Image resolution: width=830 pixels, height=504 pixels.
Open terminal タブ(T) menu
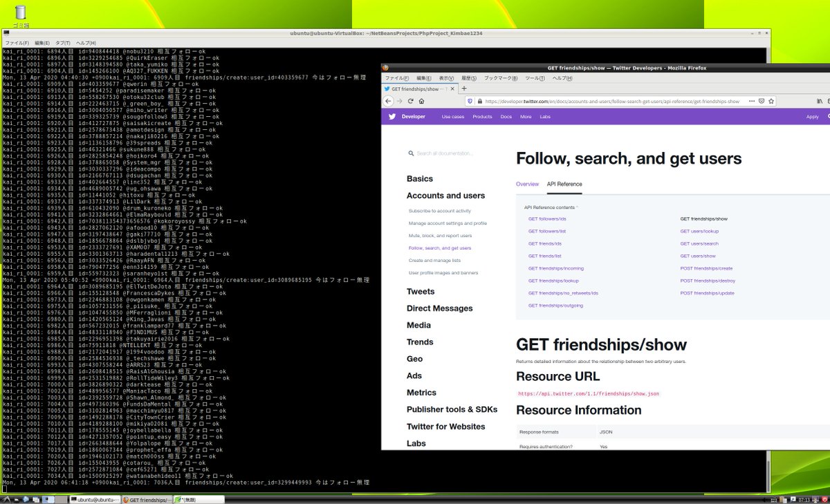pyautogui.click(x=63, y=43)
